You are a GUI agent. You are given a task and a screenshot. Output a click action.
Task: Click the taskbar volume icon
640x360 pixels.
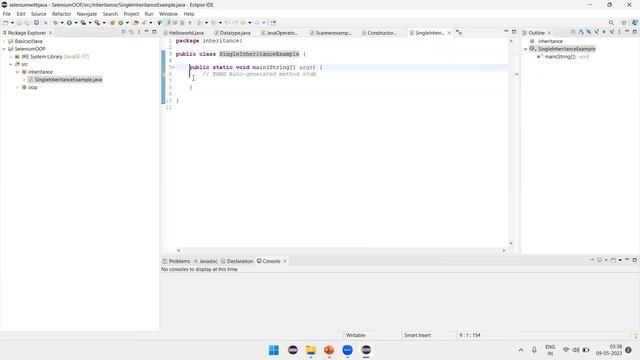[x=576, y=350]
